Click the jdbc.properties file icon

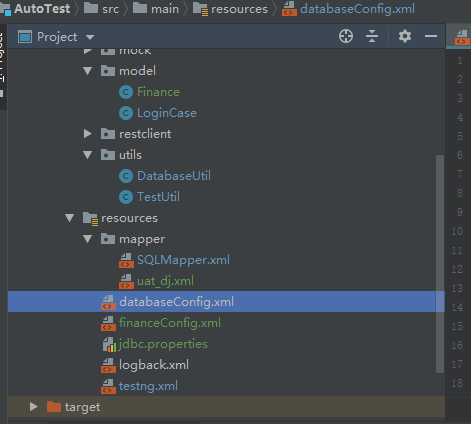(109, 344)
